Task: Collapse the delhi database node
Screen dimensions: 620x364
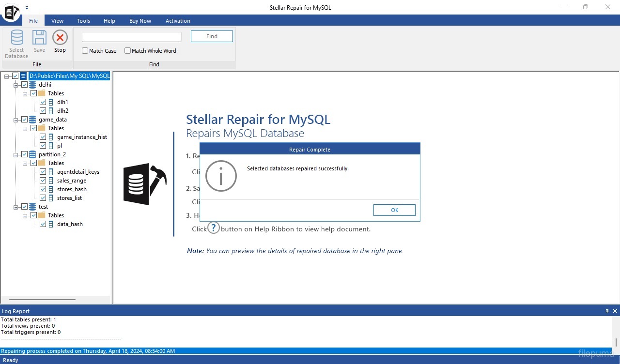Action: (16, 85)
